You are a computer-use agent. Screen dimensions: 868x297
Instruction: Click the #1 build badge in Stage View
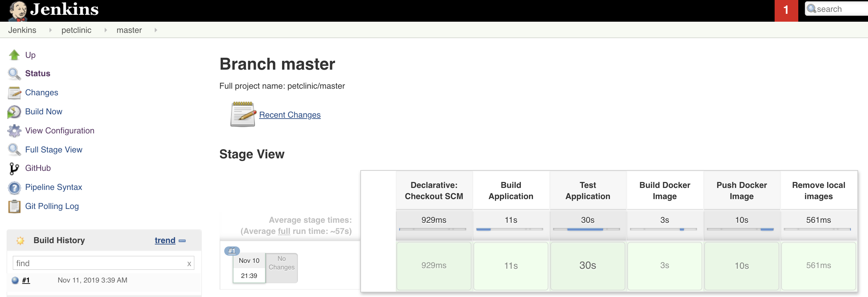click(x=232, y=251)
